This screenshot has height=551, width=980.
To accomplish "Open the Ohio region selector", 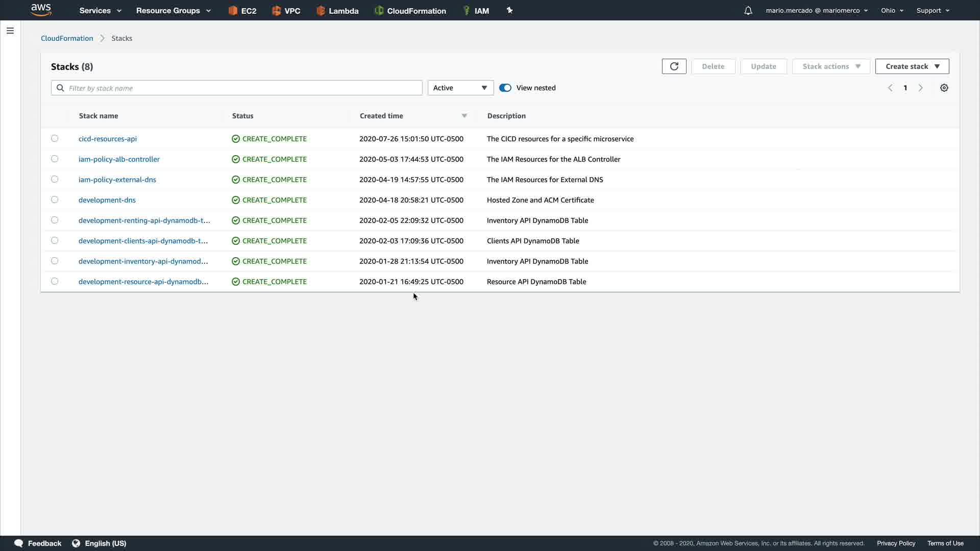I will coord(892,11).
